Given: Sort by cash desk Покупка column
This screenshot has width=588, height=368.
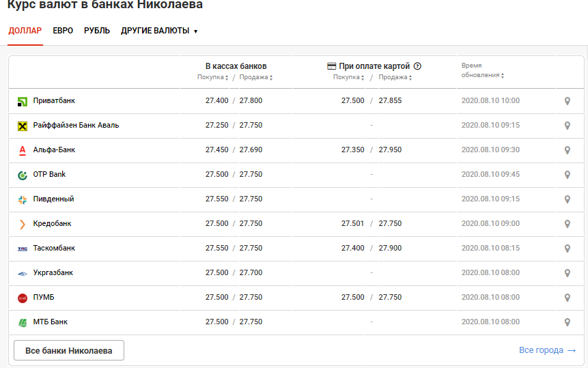Looking at the screenshot, I should (x=213, y=77).
